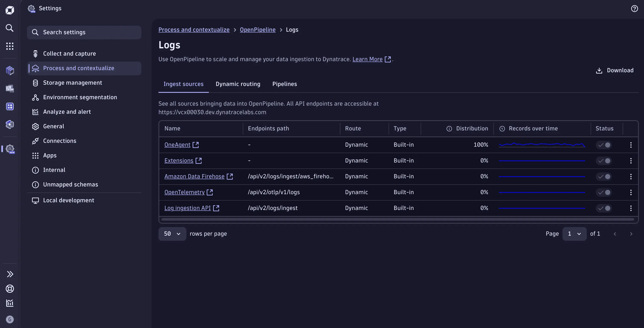This screenshot has width=644, height=328.
Task: Open the Settings app icon with NEW badge in dock
Action: pyautogui.click(x=10, y=149)
